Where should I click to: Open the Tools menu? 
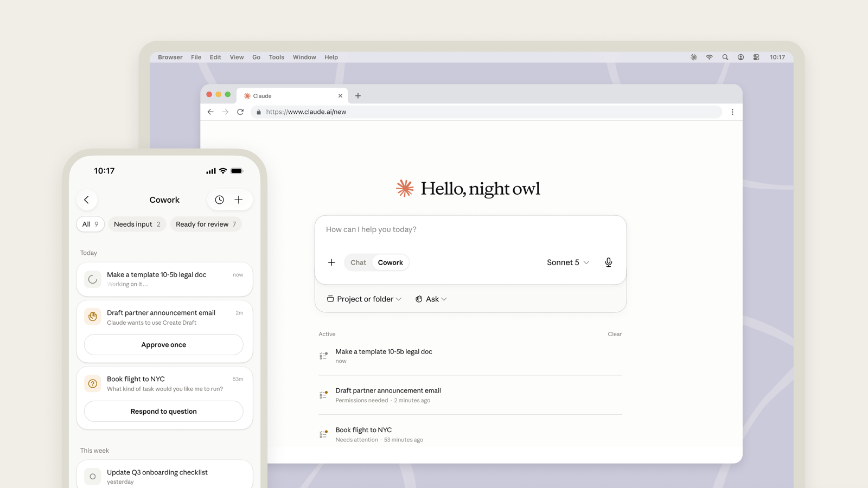[x=277, y=57]
